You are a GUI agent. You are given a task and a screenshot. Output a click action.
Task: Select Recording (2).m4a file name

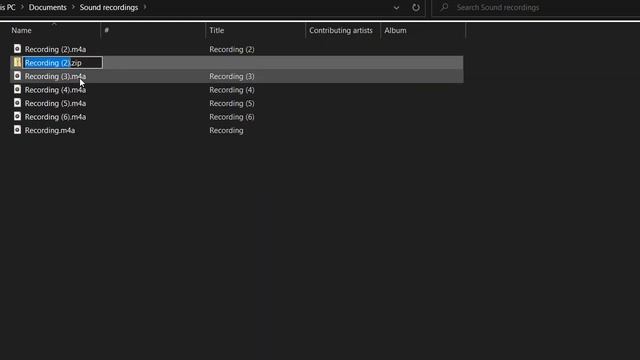[55, 49]
